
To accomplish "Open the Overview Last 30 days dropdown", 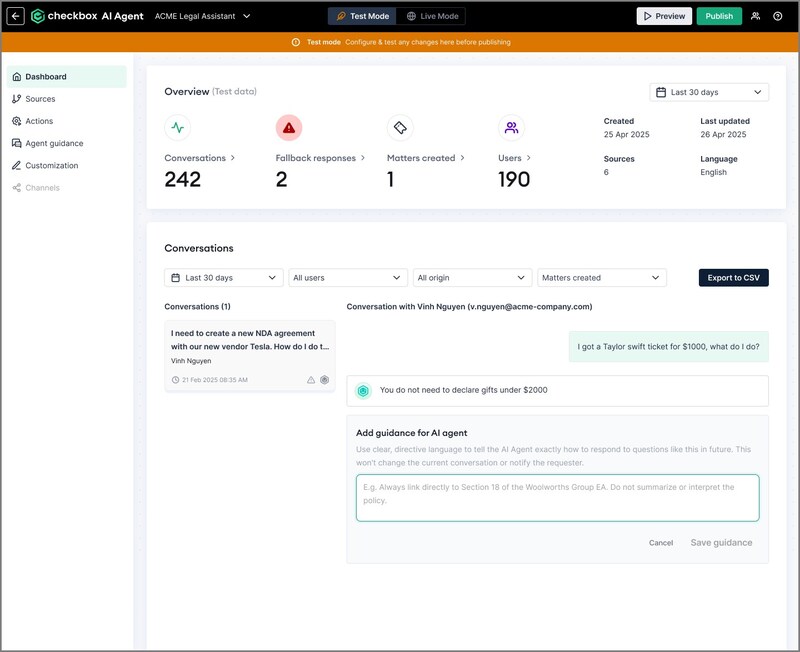I will [x=709, y=92].
